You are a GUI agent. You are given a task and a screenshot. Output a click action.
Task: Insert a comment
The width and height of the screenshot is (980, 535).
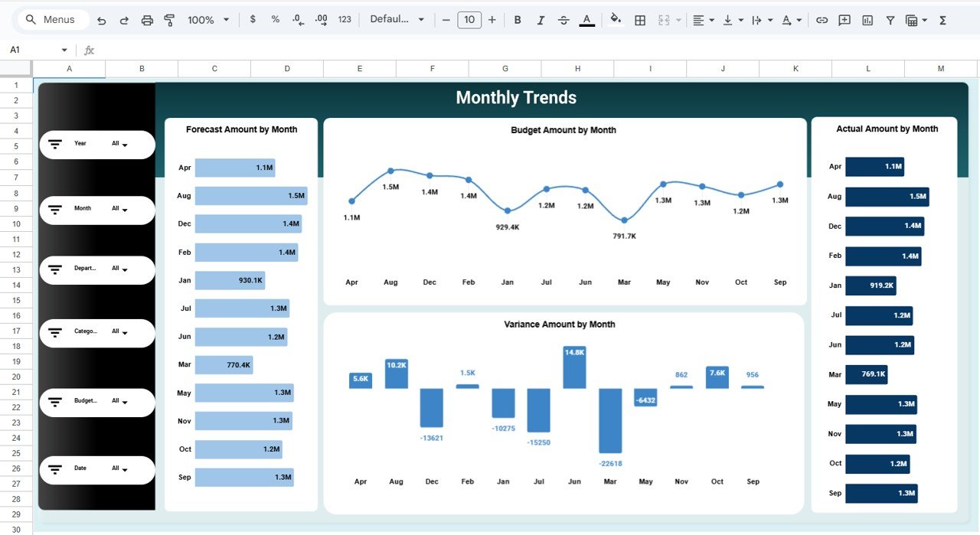pyautogui.click(x=844, y=19)
